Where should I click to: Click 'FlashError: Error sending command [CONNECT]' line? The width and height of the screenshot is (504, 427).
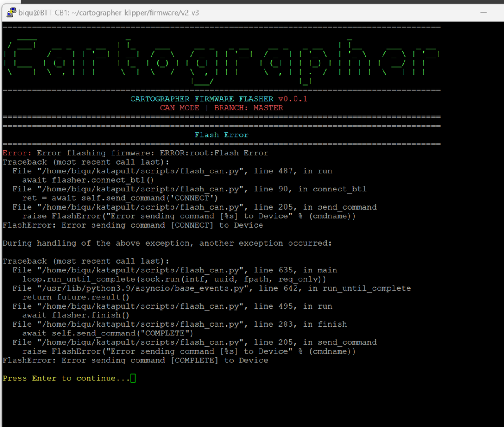click(133, 225)
